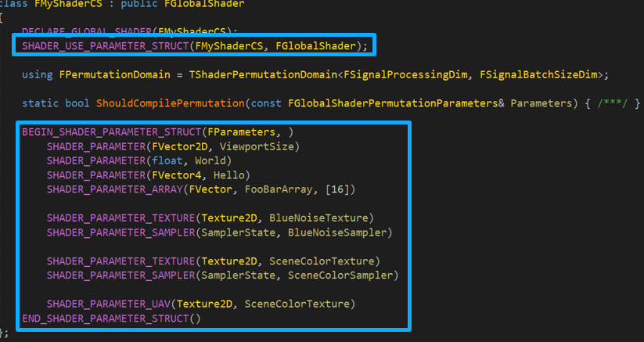This screenshot has width=644, height=342.
Task: Click SHADER_PARAMETER_UAV macro
Action: 109,304
